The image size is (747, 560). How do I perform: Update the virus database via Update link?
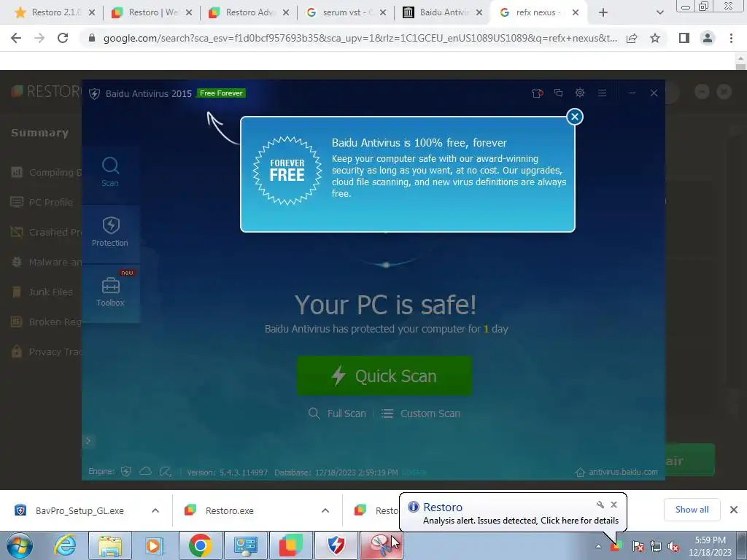[x=414, y=472]
